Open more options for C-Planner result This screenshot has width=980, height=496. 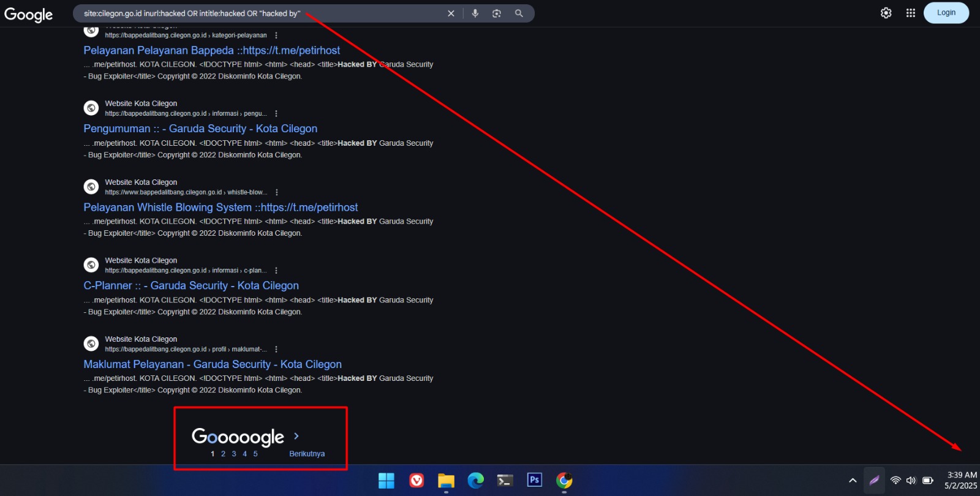tap(276, 271)
